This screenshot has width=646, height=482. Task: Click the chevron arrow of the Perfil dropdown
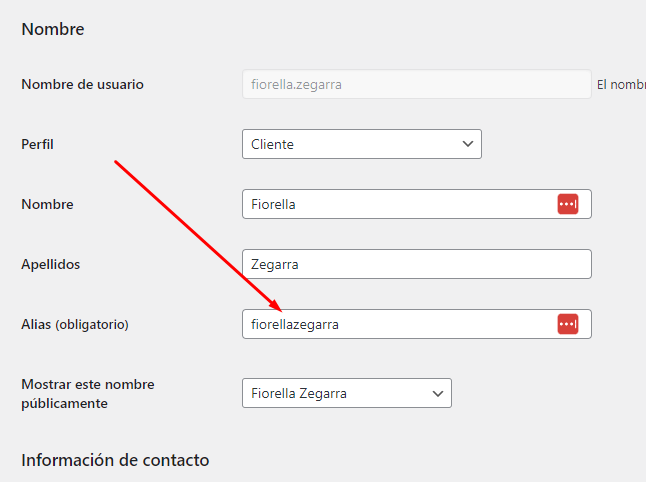(467, 144)
